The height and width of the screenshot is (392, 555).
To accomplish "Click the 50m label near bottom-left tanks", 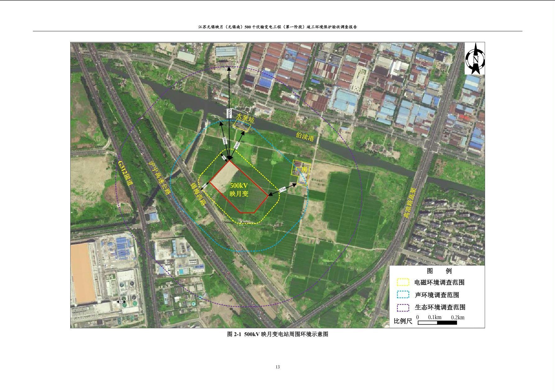I will pyautogui.click(x=121, y=302).
